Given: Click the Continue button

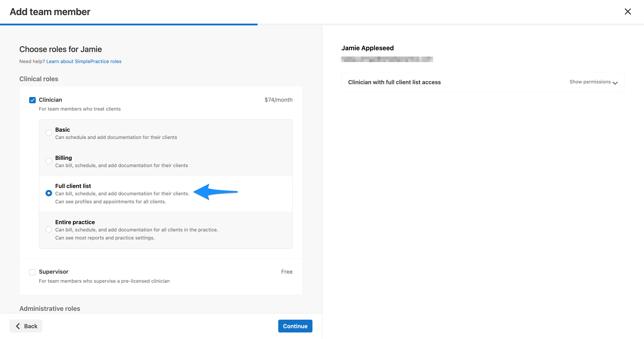Looking at the screenshot, I should (x=295, y=326).
